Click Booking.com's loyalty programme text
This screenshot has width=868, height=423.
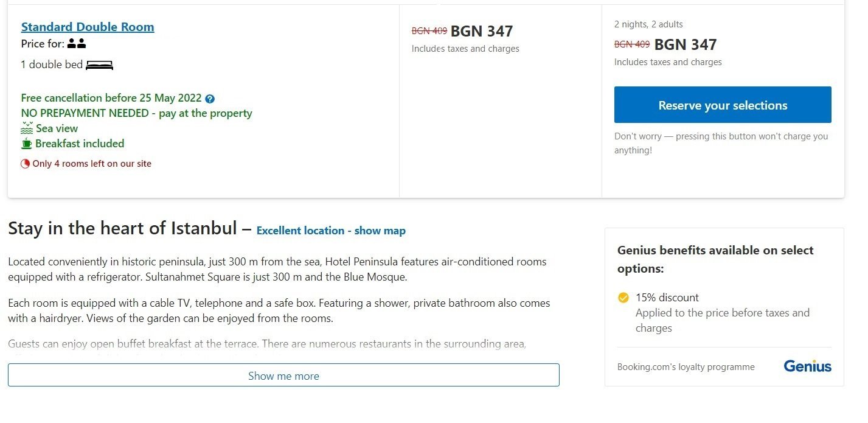point(686,367)
